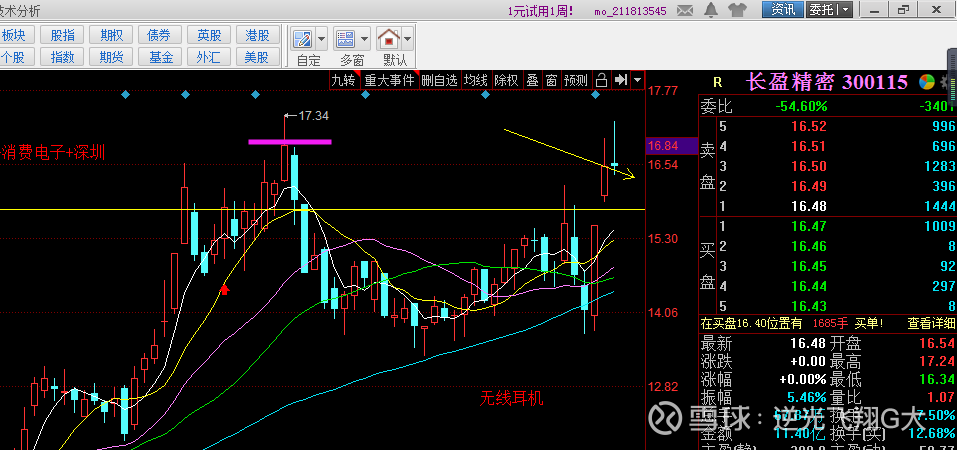Click the notification bell icon
This screenshot has width=957, height=450.
pos(710,10)
